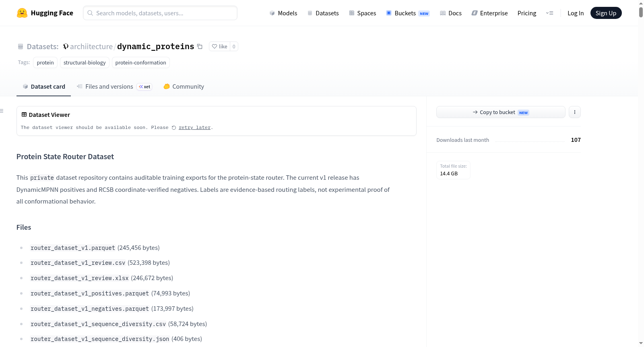Open the left-edge table of contents icon
This screenshot has width=644, height=347.
tap(2, 111)
